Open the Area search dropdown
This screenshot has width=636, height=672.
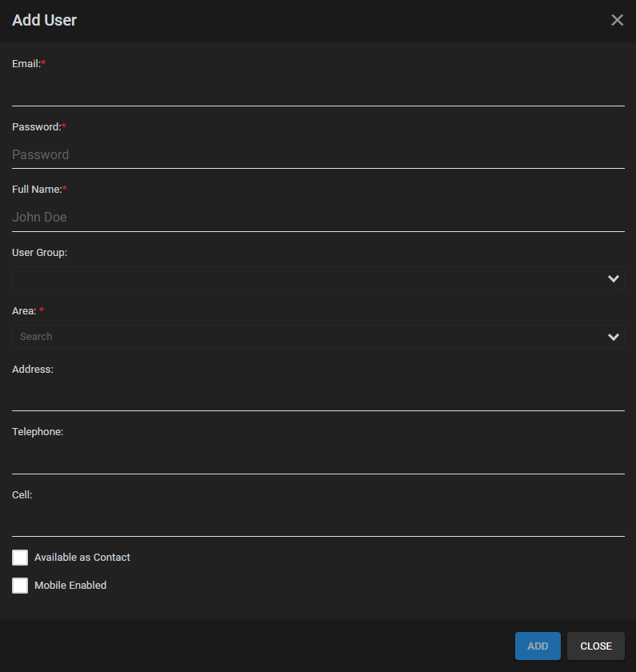pyautogui.click(x=318, y=337)
